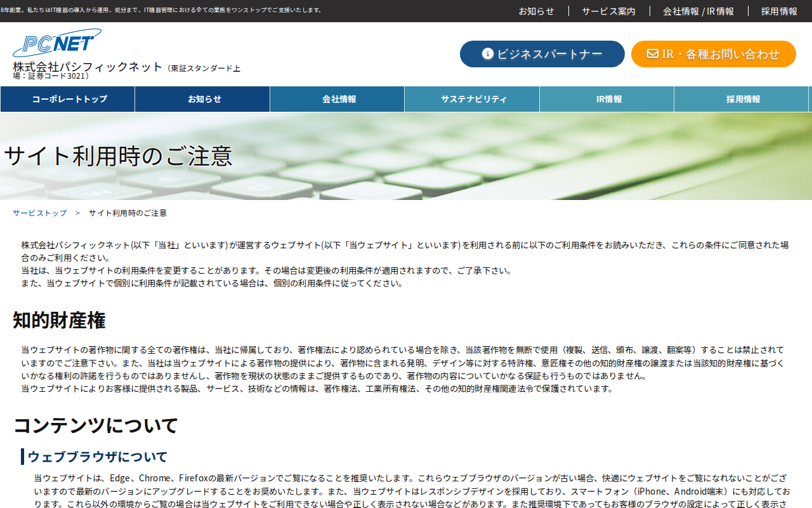Click the info icon in ビジネスパートナー button
This screenshot has height=508, width=812.
(x=488, y=54)
